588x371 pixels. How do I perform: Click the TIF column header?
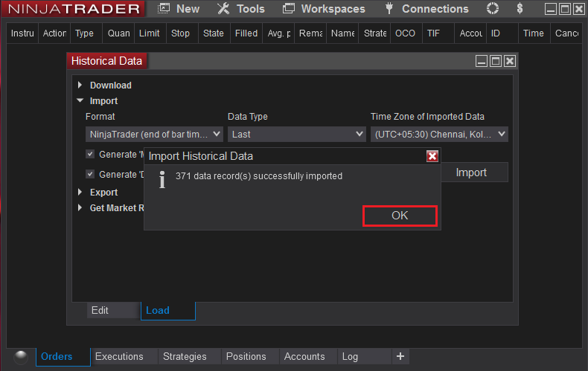coord(438,33)
